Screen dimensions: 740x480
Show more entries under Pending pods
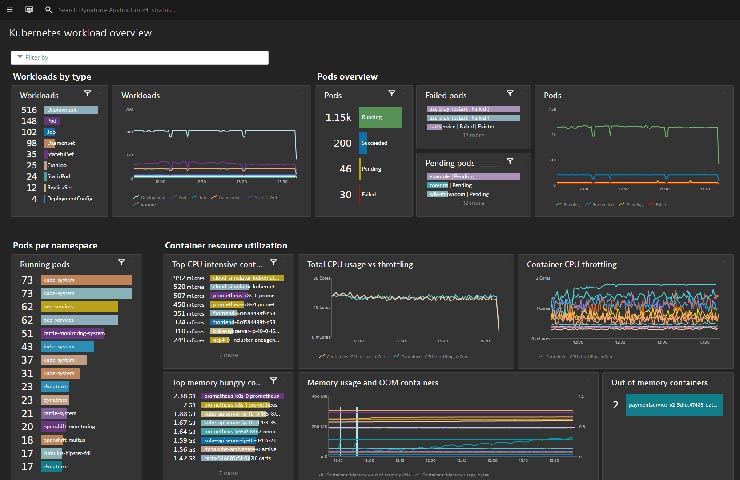[x=473, y=203]
